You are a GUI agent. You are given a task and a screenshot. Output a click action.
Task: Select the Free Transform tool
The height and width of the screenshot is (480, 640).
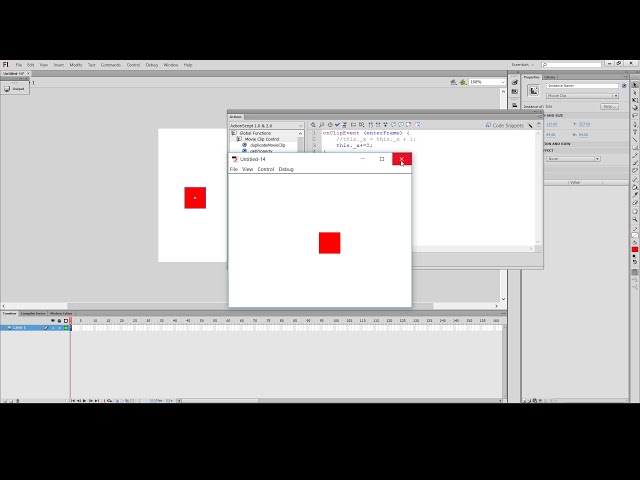click(635, 100)
